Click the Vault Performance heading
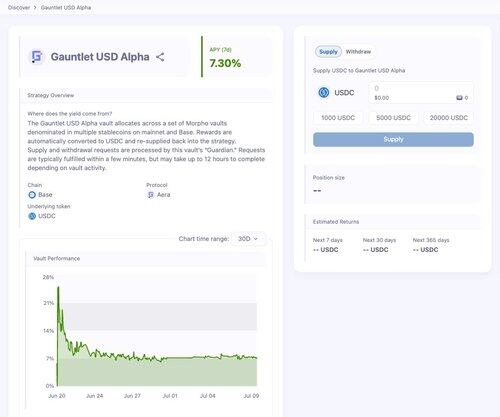 [57, 258]
